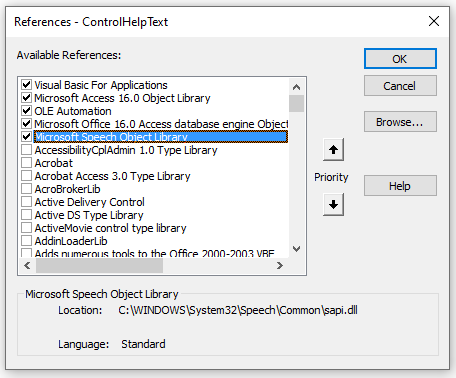Viewport: 456px width, 378px height.
Task: Uncheck Microsoft Office 16.0 Access database engine
Action: [x=26, y=124]
